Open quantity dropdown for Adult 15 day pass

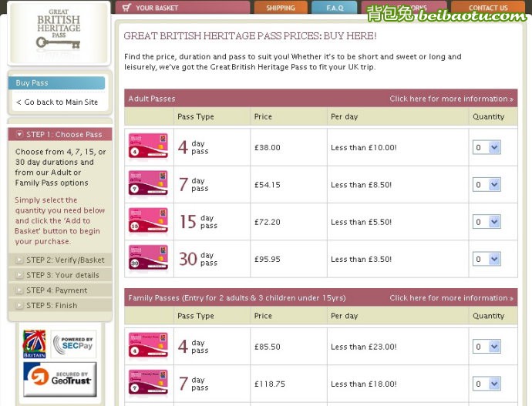[487, 222]
